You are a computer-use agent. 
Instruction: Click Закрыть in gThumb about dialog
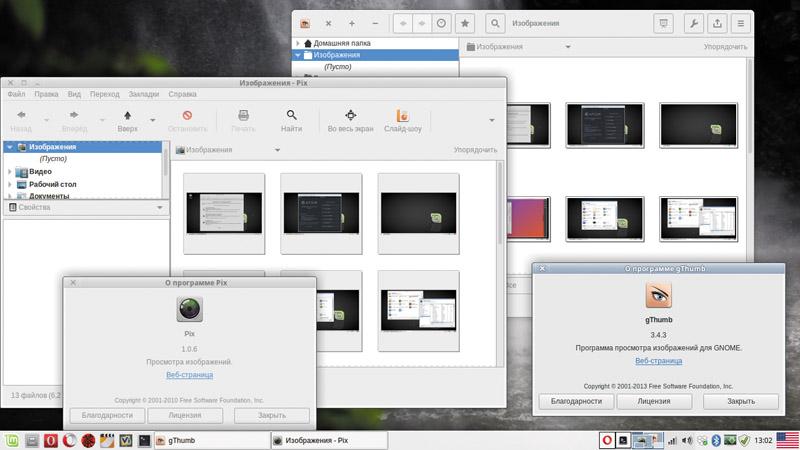tap(741, 402)
